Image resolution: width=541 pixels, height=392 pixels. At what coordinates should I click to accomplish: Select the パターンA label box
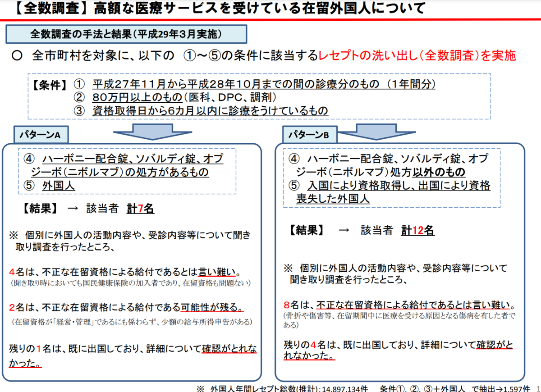click(40, 134)
